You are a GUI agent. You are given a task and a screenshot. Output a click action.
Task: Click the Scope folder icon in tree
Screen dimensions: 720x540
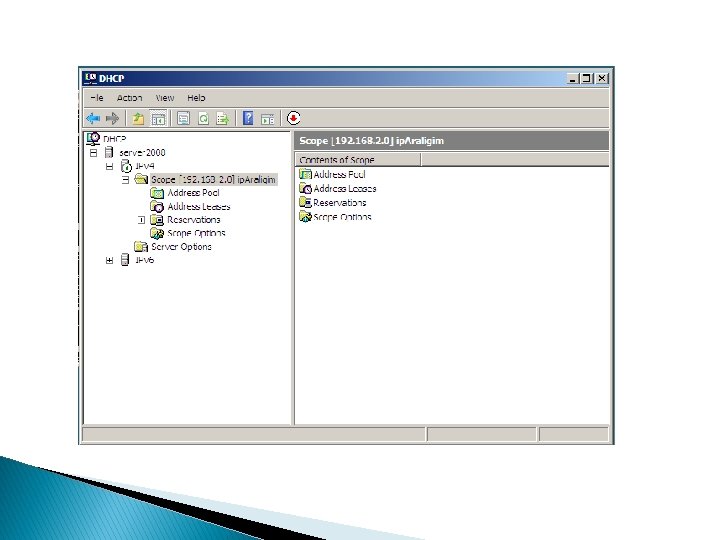click(x=141, y=179)
